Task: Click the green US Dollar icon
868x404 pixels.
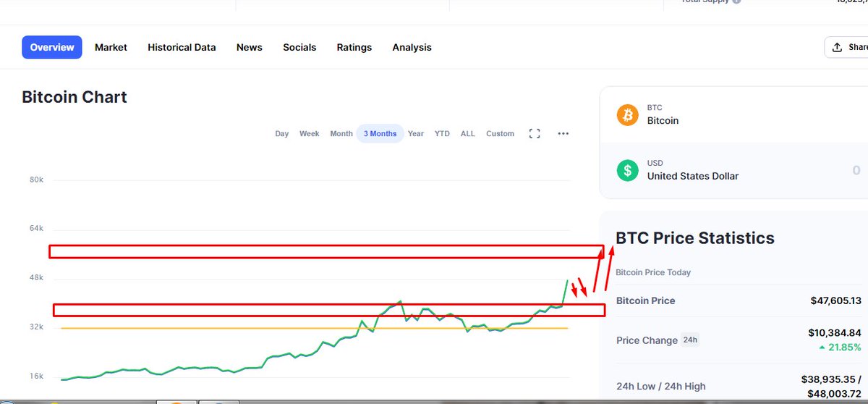Action: (627, 170)
